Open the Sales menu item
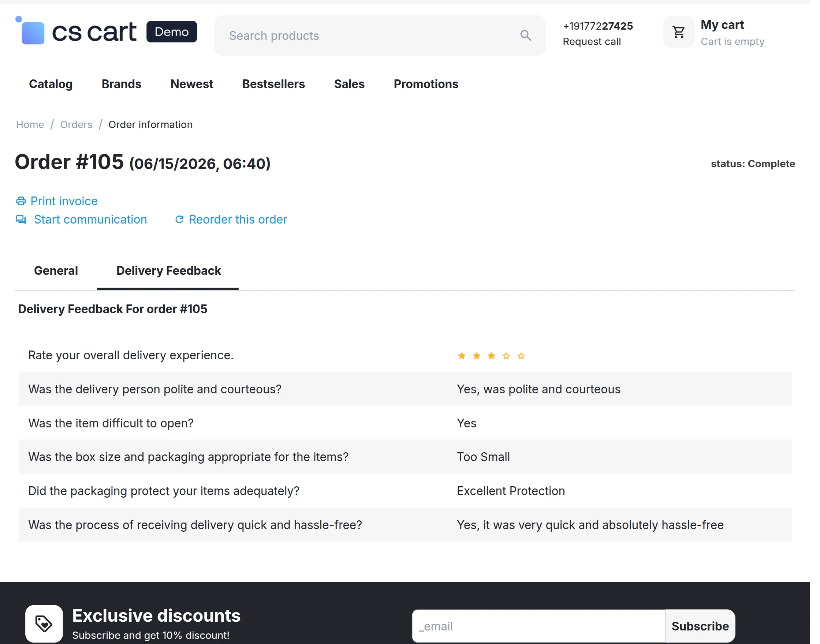This screenshot has height=644, width=820. point(349,84)
